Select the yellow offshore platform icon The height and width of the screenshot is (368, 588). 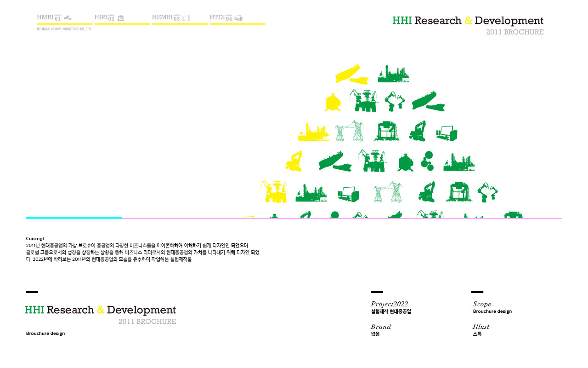274,191
